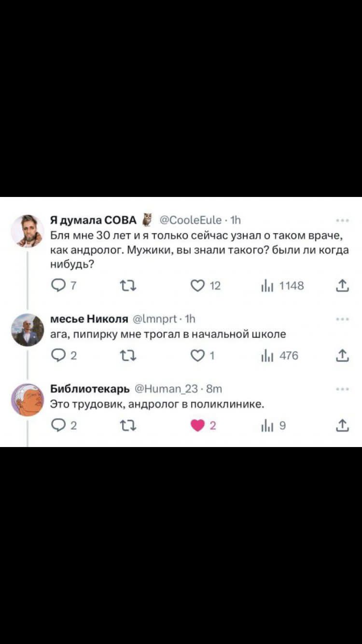Like the tweet by @CooleEule
Screen dimensions: 362x644
pos(198,285)
